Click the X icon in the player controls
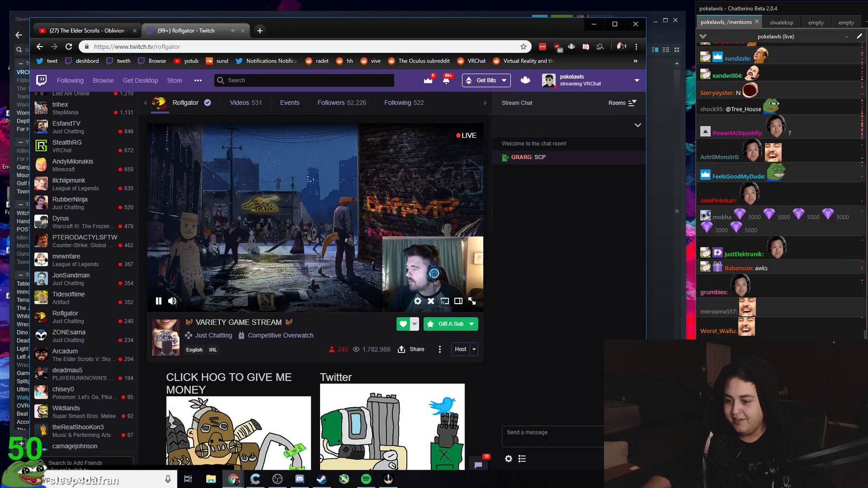 pos(431,301)
